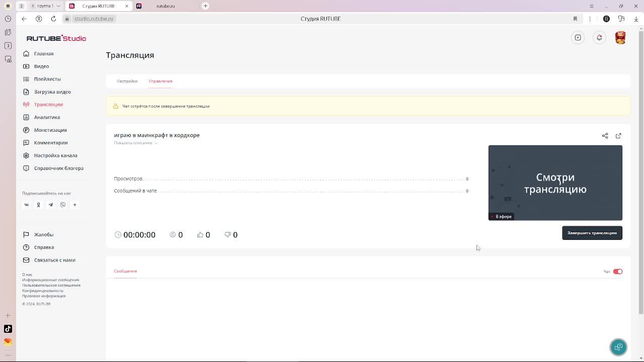Click the browser downloads arrow icon
Image resolution: width=644 pixels, height=362 pixels.
(x=636, y=19)
